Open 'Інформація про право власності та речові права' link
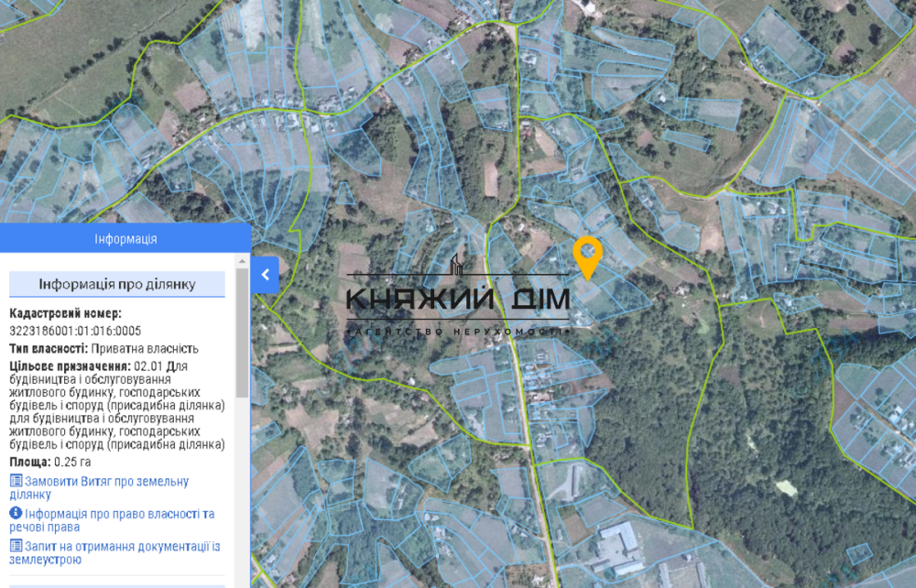This screenshot has width=916, height=588. [x=119, y=520]
